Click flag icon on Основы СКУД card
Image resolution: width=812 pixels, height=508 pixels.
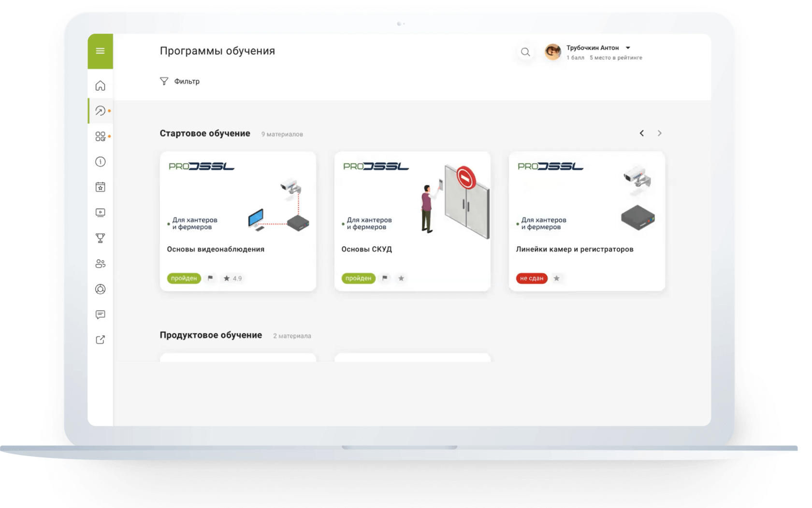click(x=385, y=278)
